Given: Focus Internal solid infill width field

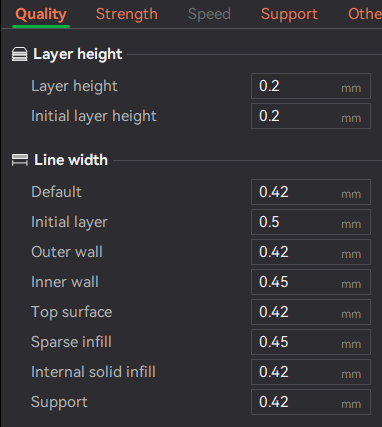Looking at the screenshot, I should coord(311,372).
